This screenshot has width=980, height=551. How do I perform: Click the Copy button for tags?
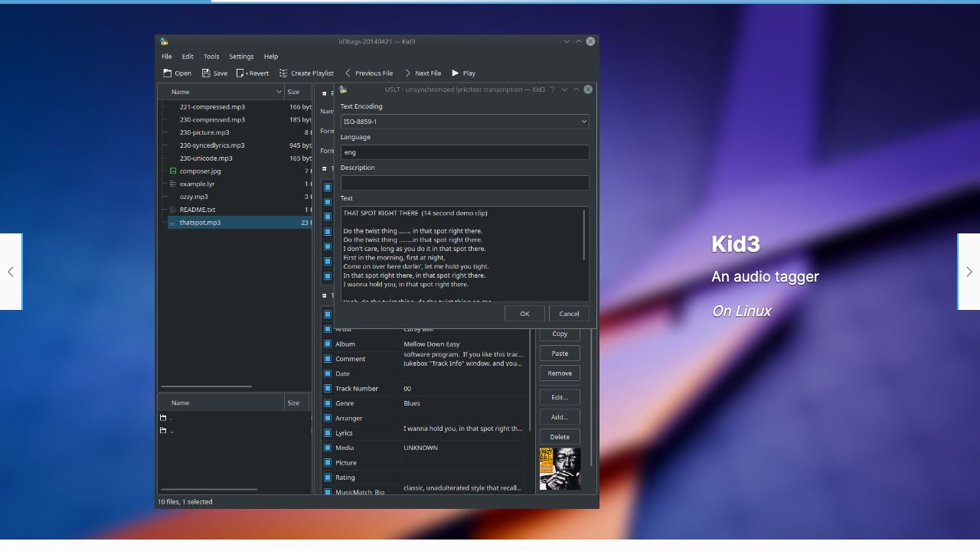[x=560, y=334]
